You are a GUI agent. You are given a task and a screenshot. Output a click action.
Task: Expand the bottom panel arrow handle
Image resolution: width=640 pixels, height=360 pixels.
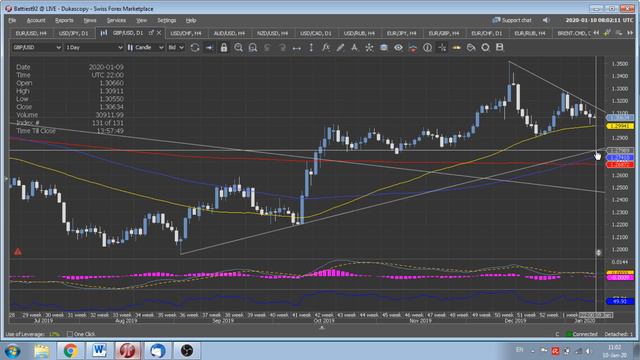[322, 328]
